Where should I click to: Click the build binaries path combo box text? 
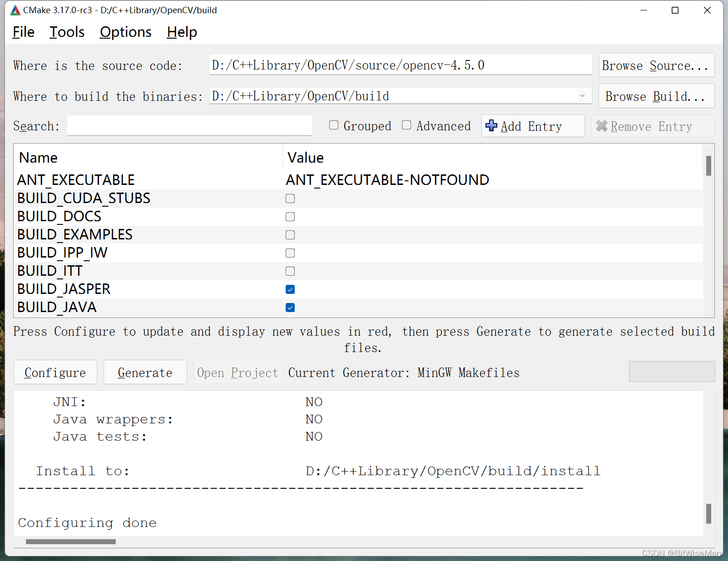[301, 96]
